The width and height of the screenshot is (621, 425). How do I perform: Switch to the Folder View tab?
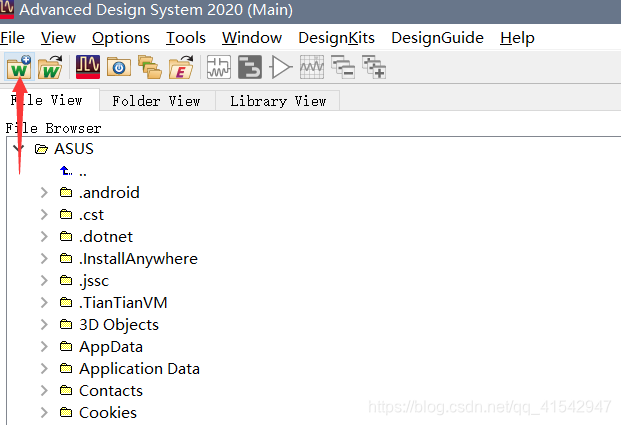pyautogui.click(x=157, y=101)
